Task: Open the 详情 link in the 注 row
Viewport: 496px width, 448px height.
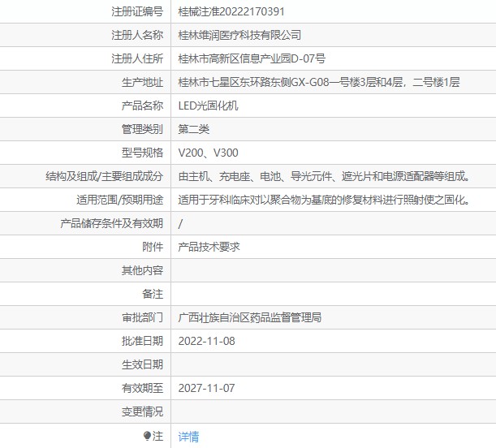Action: (x=188, y=437)
